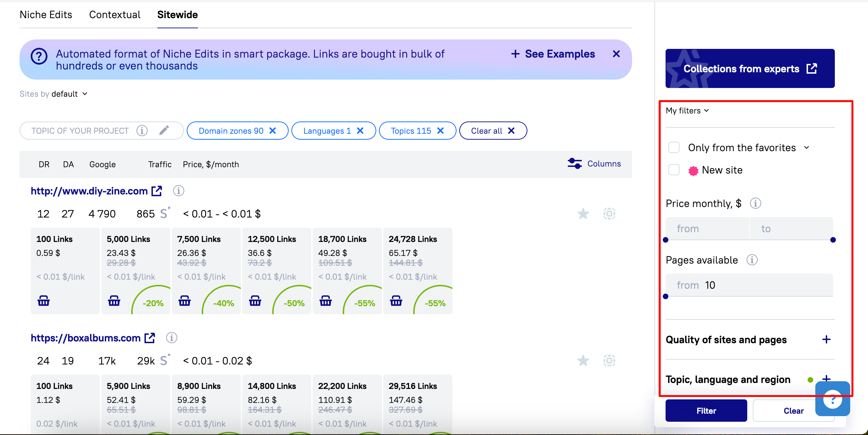Show info about Pages available filter
868x435 pixels.
pos(752,260)
